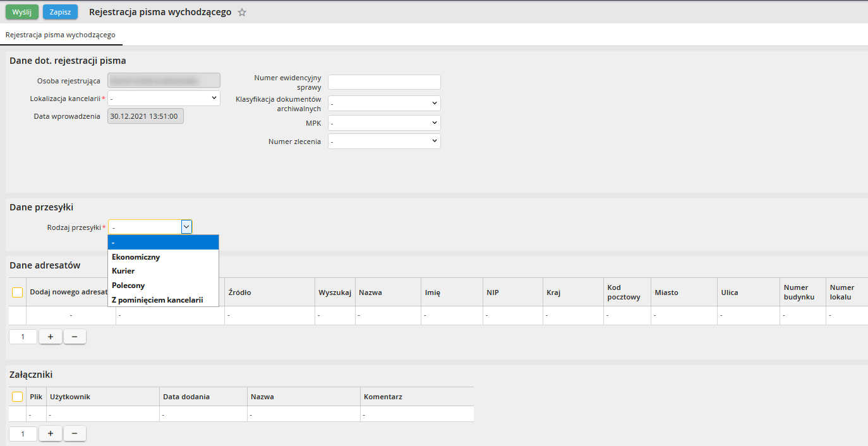Click the Data wprowadzenia date field
The width and height of the screenshot is (868, 446).
point(145,116)
